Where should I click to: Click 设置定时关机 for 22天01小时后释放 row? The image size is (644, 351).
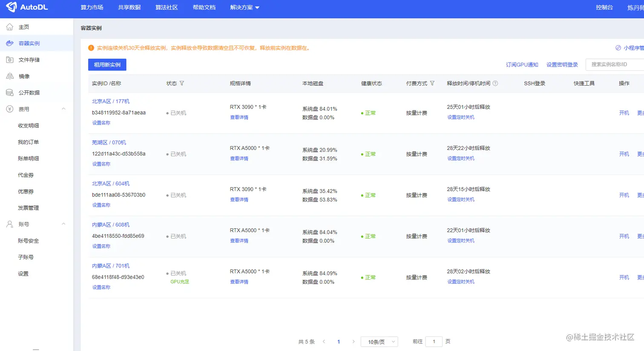461,241
